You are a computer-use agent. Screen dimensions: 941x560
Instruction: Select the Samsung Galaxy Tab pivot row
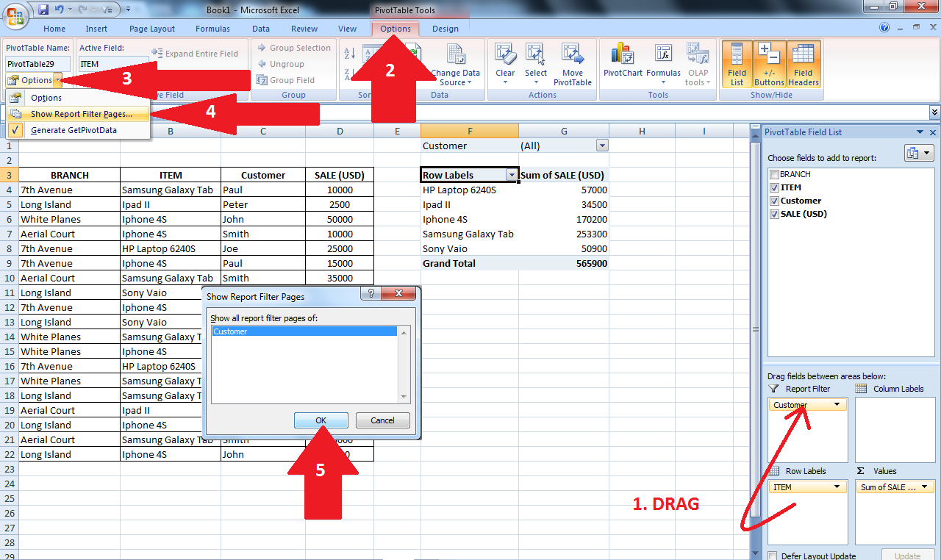tap(470, 234)
